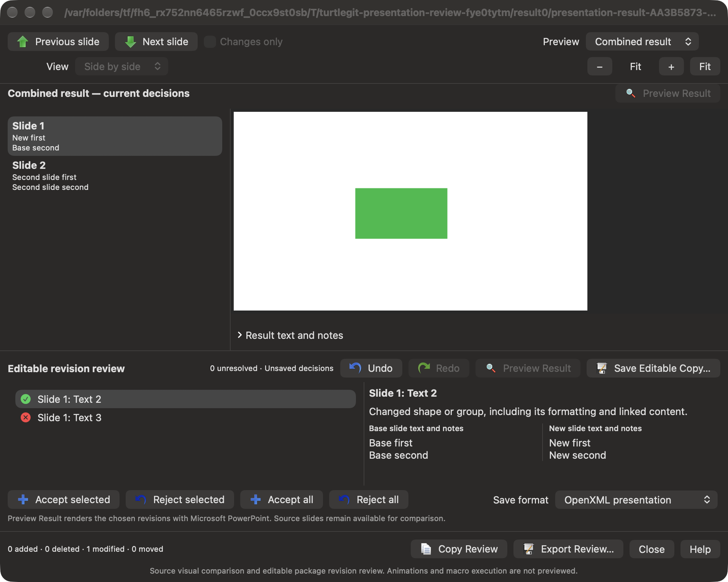Viewport: 728px width, 582px height.
Task: Select the Slide 1: Text 2 revision row
Action: (185, 399)
